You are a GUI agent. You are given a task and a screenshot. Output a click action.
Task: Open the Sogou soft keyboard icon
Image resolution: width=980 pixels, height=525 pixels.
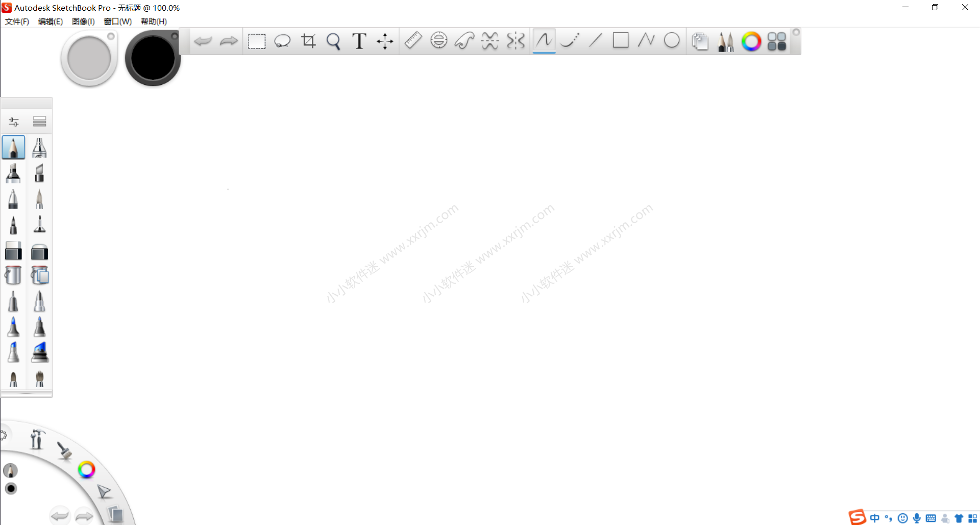(931, 518)
